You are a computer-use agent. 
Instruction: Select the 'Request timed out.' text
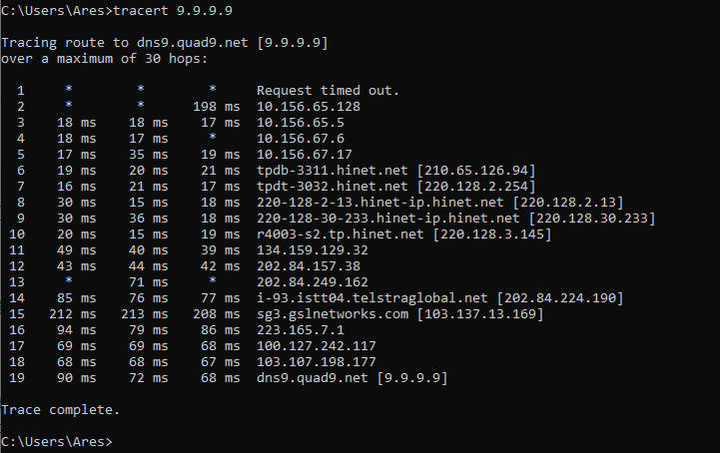click(328, 90)
